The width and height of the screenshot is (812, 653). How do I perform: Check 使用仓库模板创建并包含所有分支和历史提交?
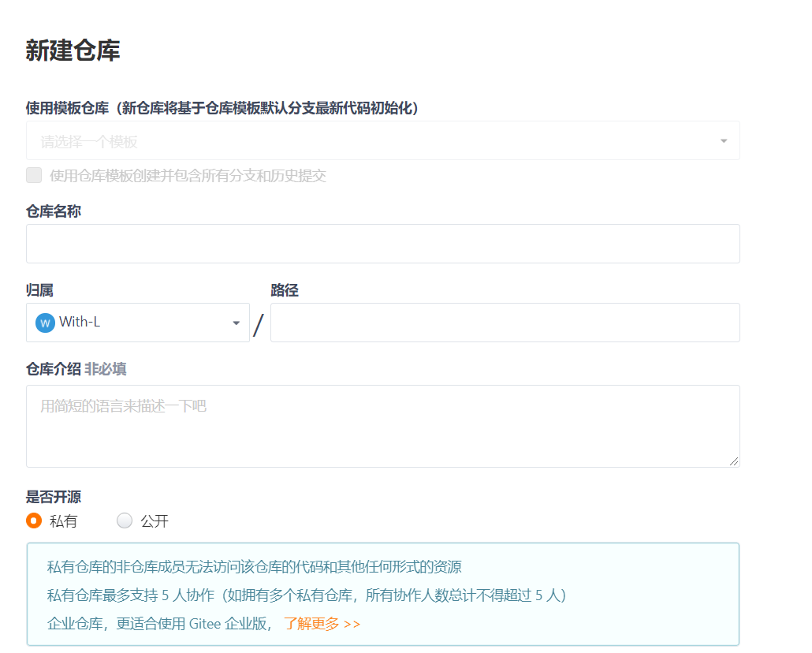(x=34, y=175)
